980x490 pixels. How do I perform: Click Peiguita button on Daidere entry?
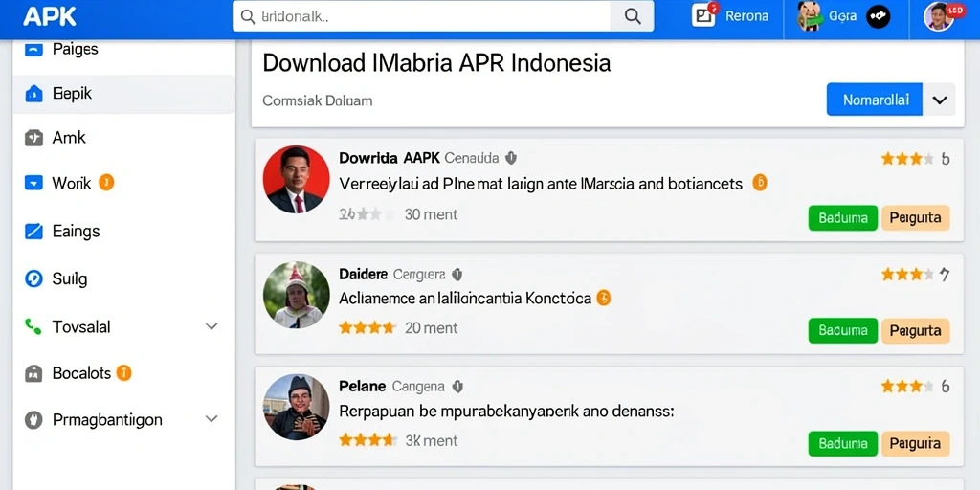coord(916,331)
